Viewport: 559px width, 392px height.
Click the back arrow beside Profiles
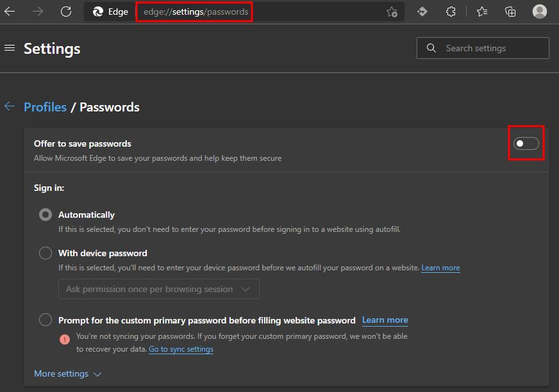click(x=10, y=106)
